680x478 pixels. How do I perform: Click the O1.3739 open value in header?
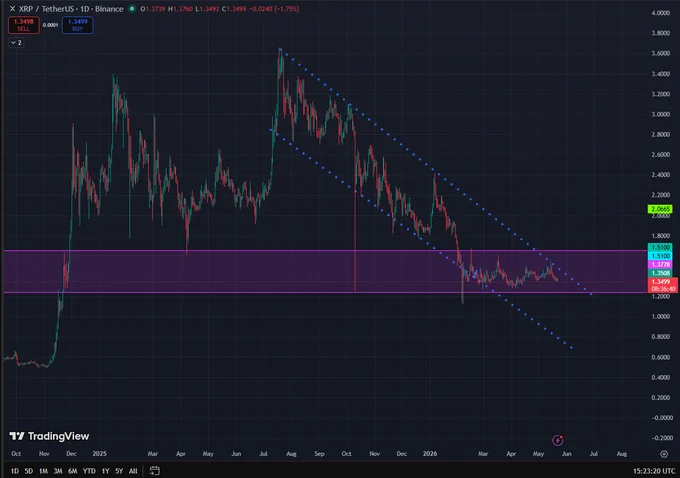tap(153, 9)
